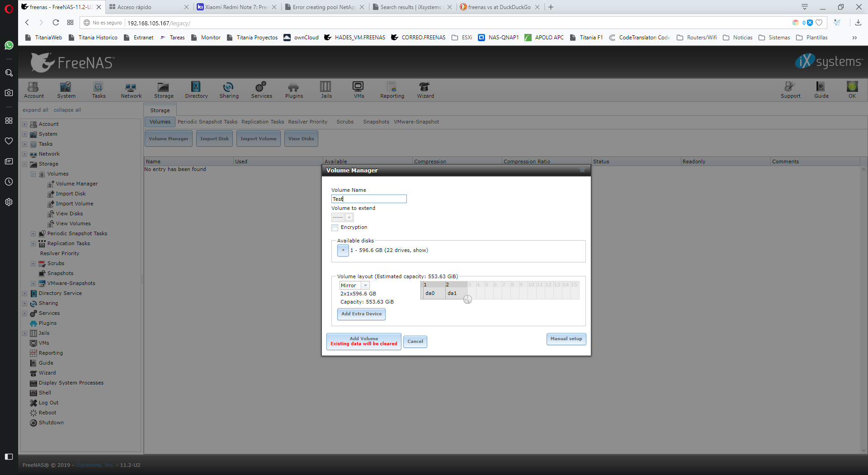The height and width of the screenshot is (475, 868).
Task: Click the OK alert status icon
Action: point(852,90)
